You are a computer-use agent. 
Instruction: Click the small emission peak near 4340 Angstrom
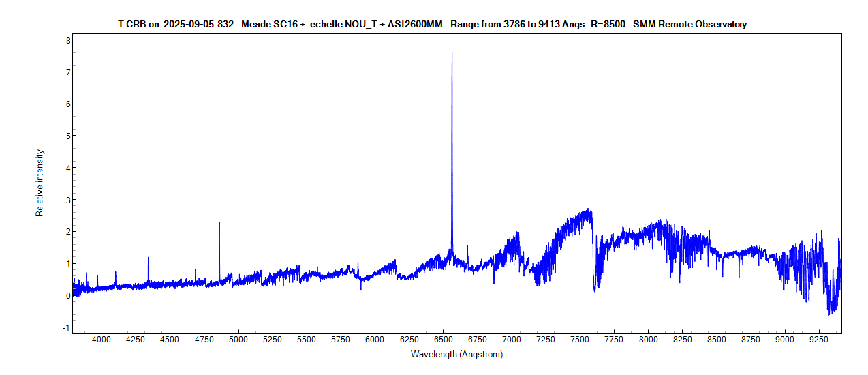click(x=148, y=258)
